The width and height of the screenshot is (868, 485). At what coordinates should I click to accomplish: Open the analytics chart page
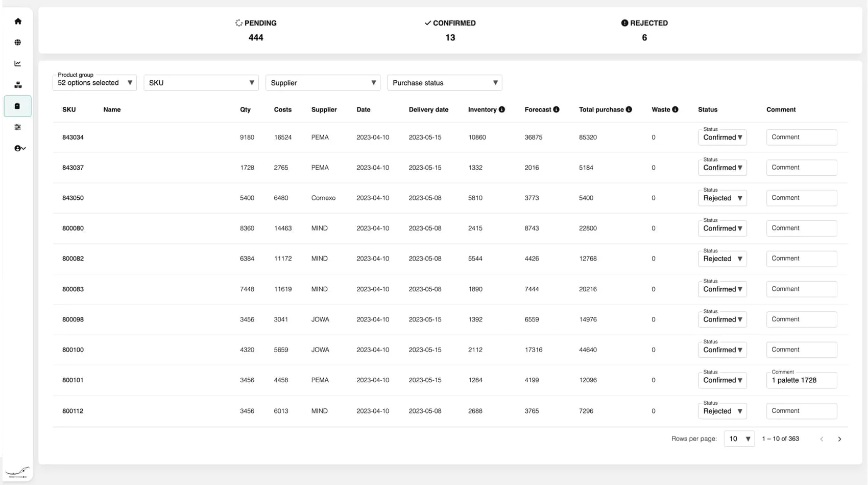click(18, 63)
